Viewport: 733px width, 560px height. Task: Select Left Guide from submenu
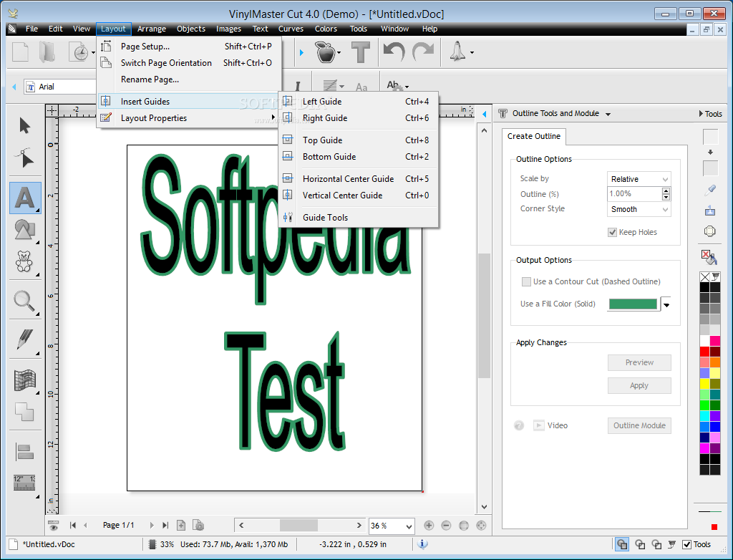click(358, 102)
